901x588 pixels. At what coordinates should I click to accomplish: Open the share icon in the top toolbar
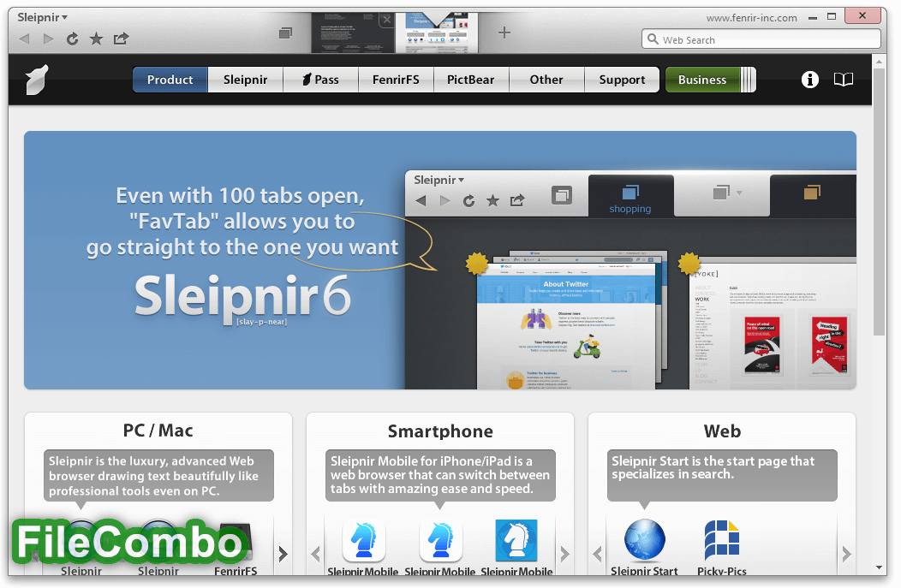(121, 39)
